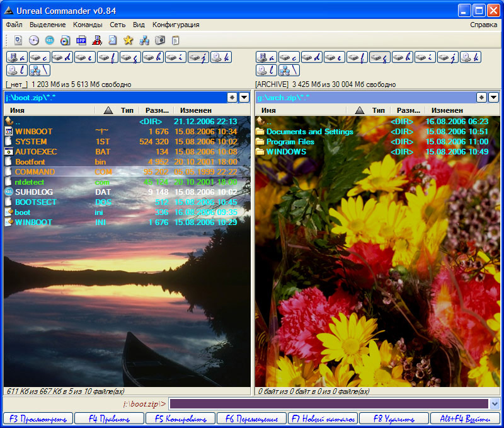Click the asterisk button in right panel
The height and width of the screenshot is (428, 504).
pos(481,97)
